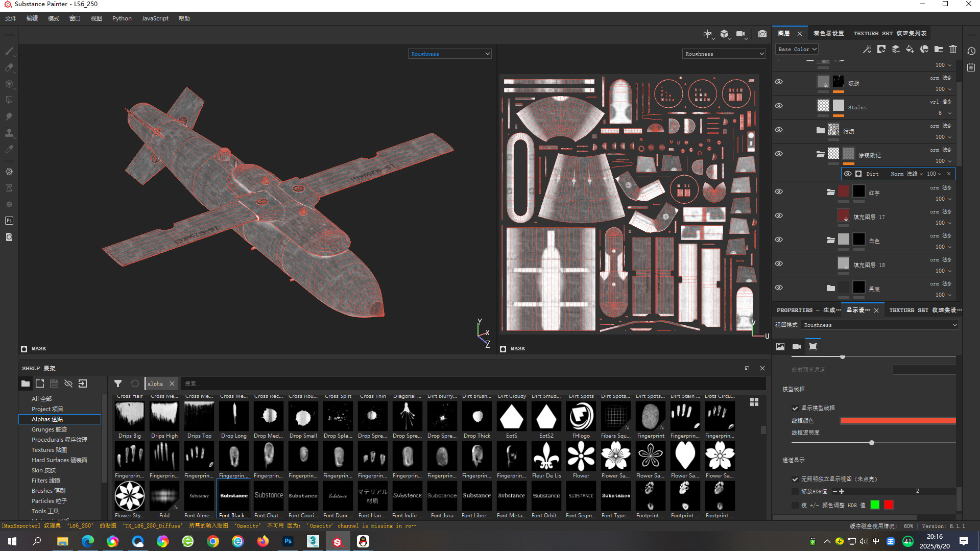
Task: Select the Polygon Fill tool
Action: 9,100
